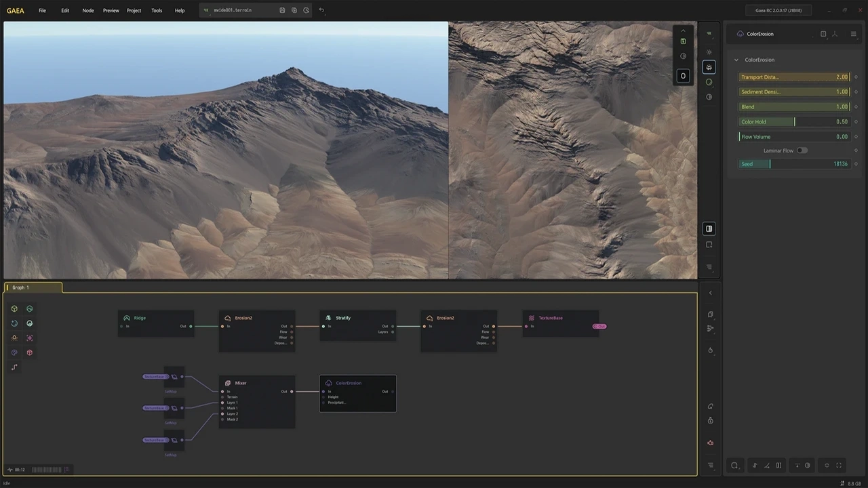Click the sun lighting icon in viewport sidebar
Viewport: 868px width, 488px height.
click(709, 52)
